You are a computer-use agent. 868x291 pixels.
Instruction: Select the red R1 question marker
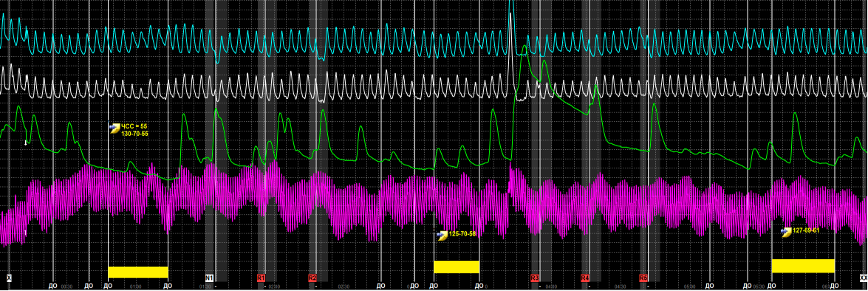point(262,278)
